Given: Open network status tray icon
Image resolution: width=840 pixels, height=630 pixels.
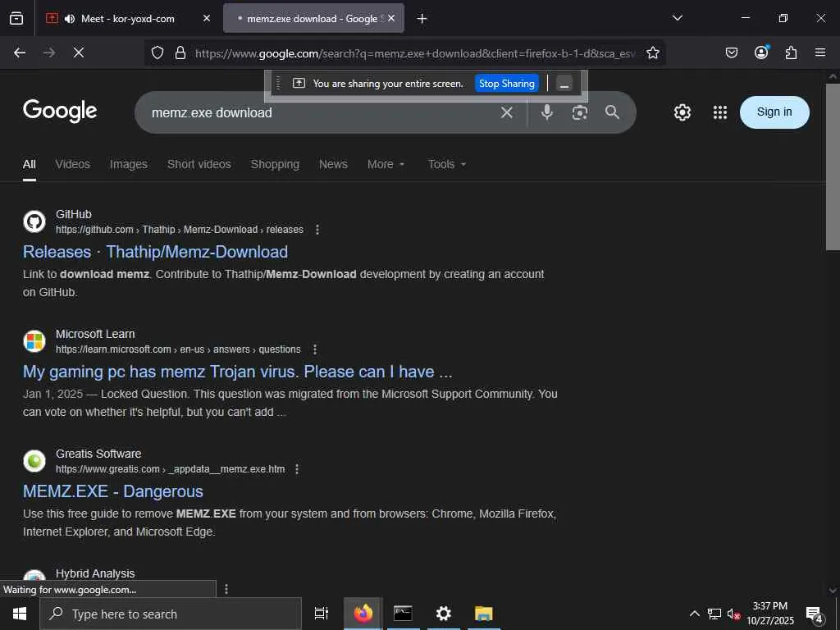Looking at the screenshot, I should tap(714, 614).
